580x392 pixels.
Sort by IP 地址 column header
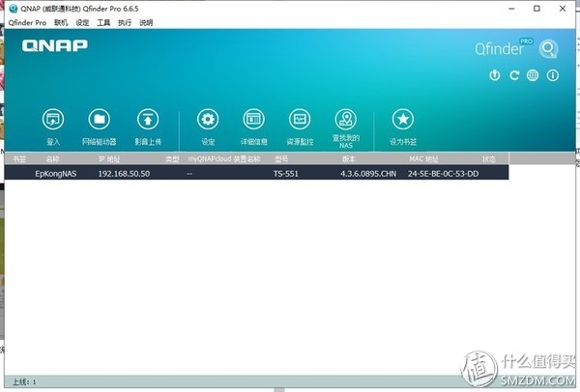tap(109, 159)
